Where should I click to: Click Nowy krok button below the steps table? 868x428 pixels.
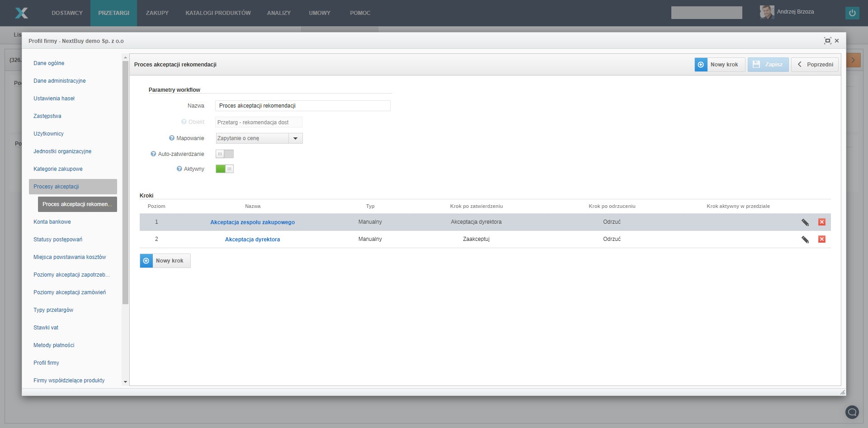click(165, 261)
